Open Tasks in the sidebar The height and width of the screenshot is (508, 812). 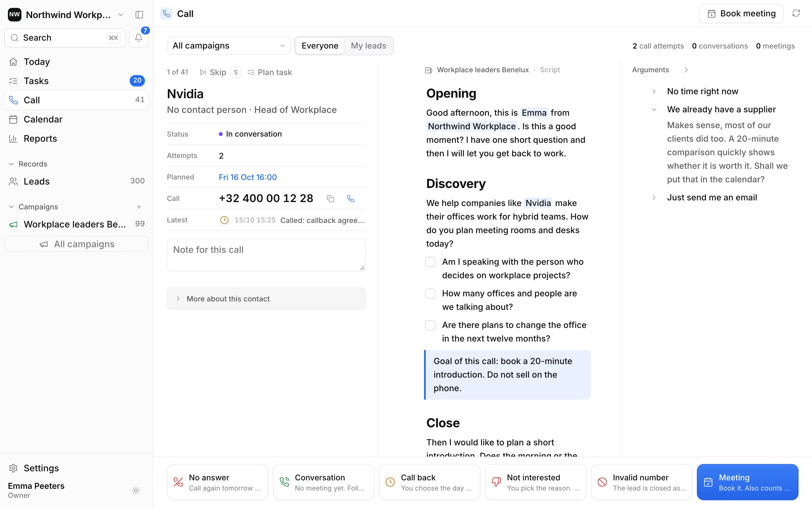(x=76, y=81)
